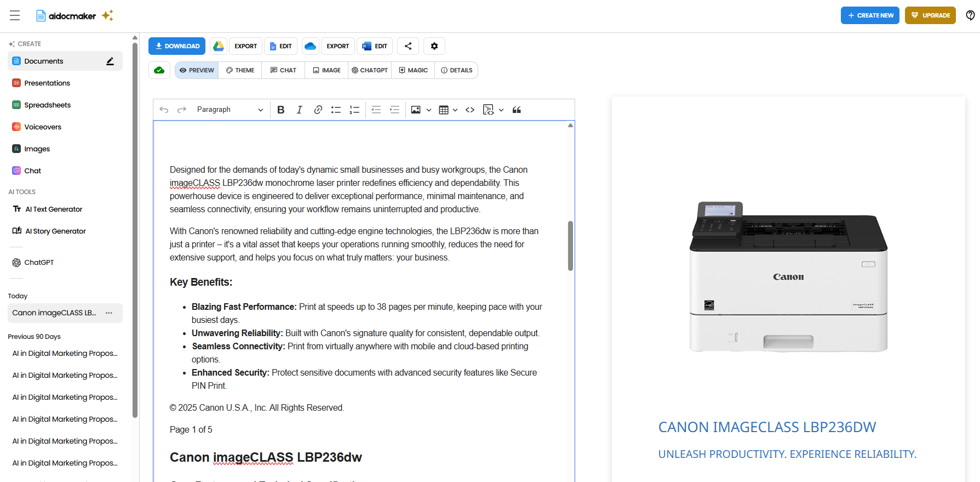Screen dimensions: 980x482
Task: Click the OneDrive cloud icon
Action: tap(311, 46)
